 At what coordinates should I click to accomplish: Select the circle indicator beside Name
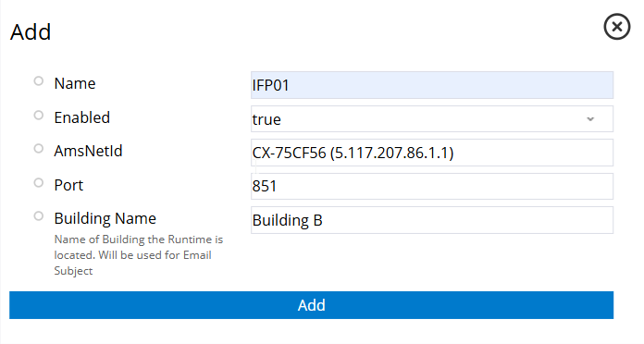click(x=39, y=80)
